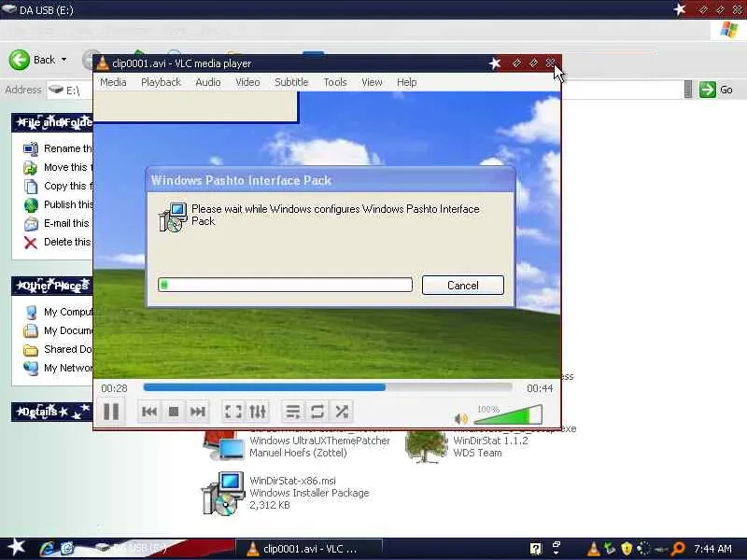Select the WinDirStat 1.1.2 tree icon
Screen dimensions: 747x560
click(425, 447)
